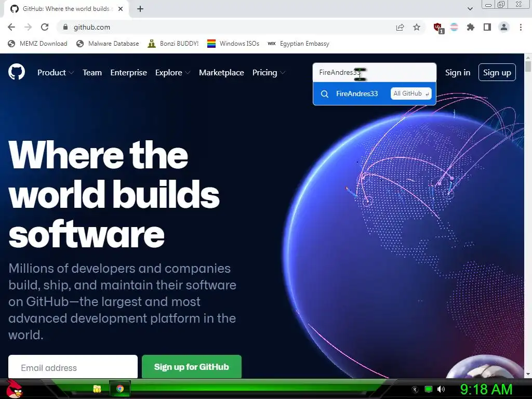The width and height of the screenshot is (532, 399).
Task: Open the Team page
Action: (92, 73)
